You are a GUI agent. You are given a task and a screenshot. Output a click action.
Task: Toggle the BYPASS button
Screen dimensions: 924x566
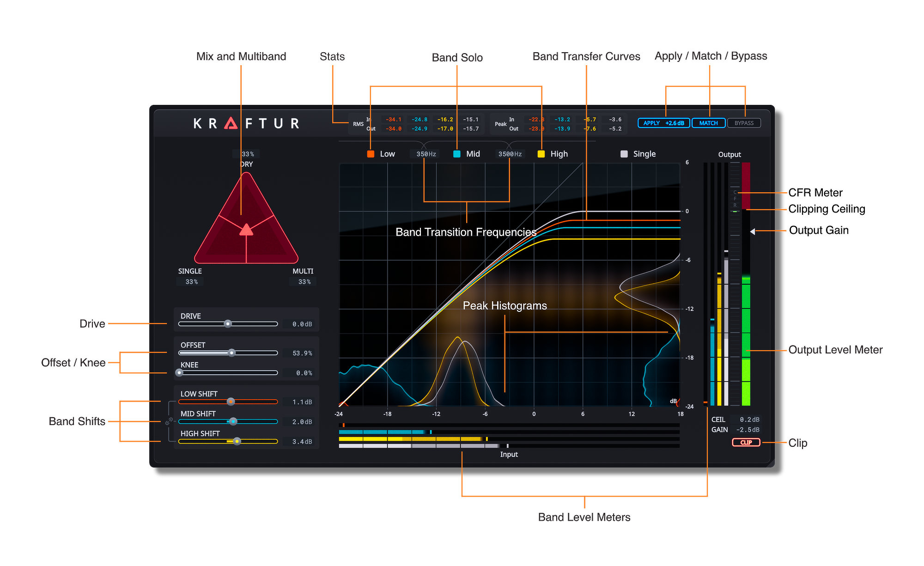click(744, 123)
